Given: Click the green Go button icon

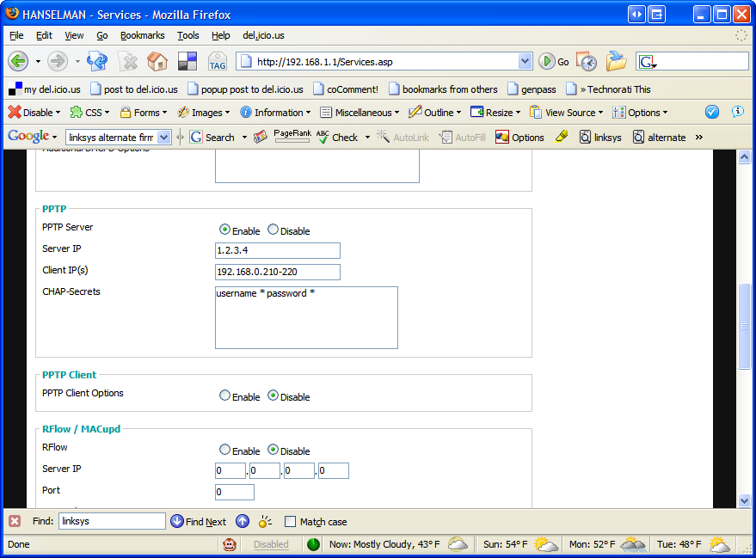Looking at the screenshot, I should pos(547,62).
